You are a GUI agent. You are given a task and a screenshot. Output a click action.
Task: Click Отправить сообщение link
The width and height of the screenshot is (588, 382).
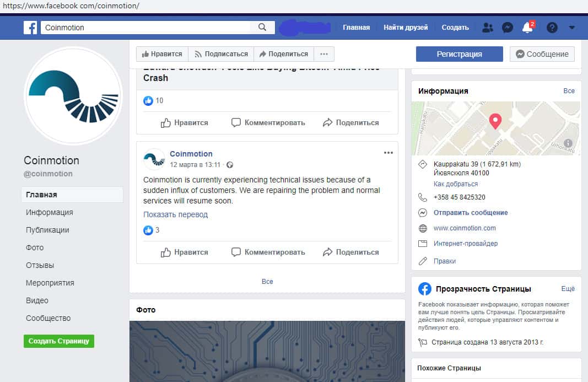(471, 213)
